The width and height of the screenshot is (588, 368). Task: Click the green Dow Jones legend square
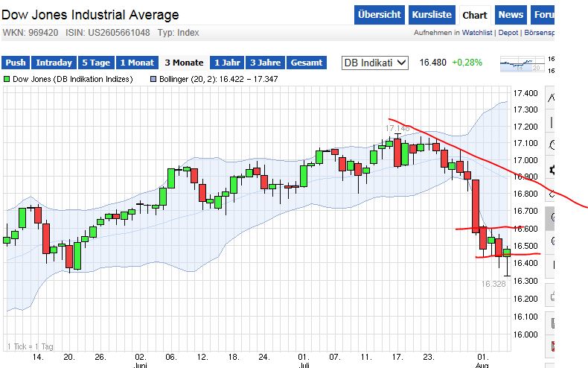click(x=7, y=79)
